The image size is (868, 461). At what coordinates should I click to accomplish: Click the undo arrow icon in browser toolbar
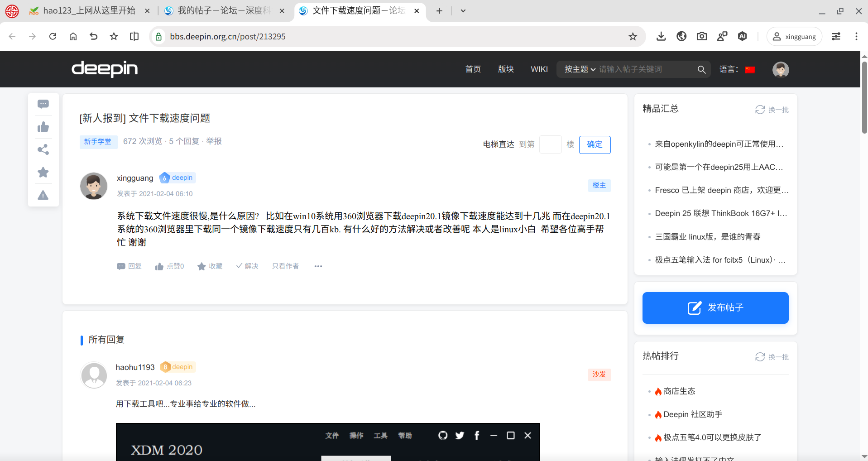coord(93,36)
